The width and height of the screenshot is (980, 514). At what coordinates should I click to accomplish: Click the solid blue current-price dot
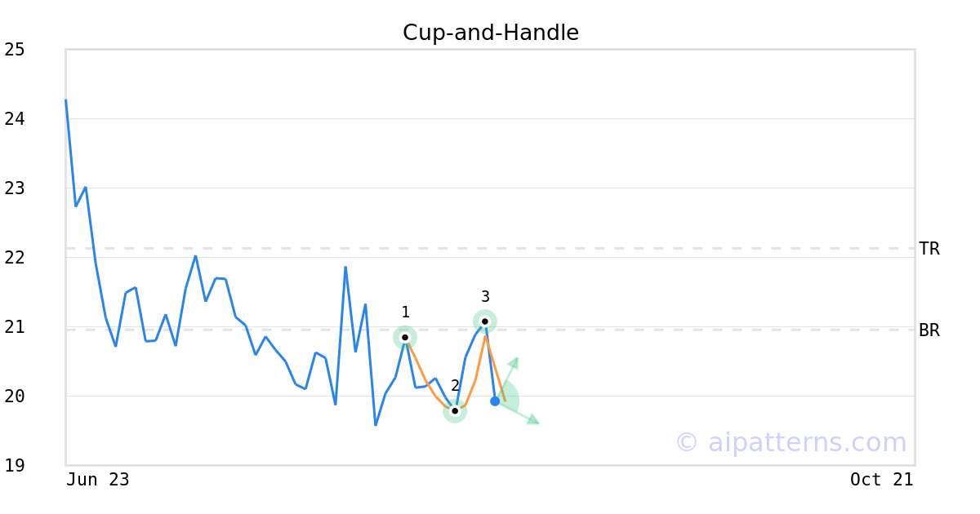tap(495, 401)
